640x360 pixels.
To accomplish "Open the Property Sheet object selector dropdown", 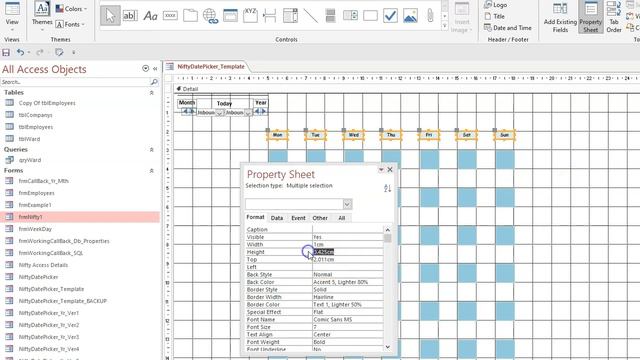I will (x=347, y=204).
